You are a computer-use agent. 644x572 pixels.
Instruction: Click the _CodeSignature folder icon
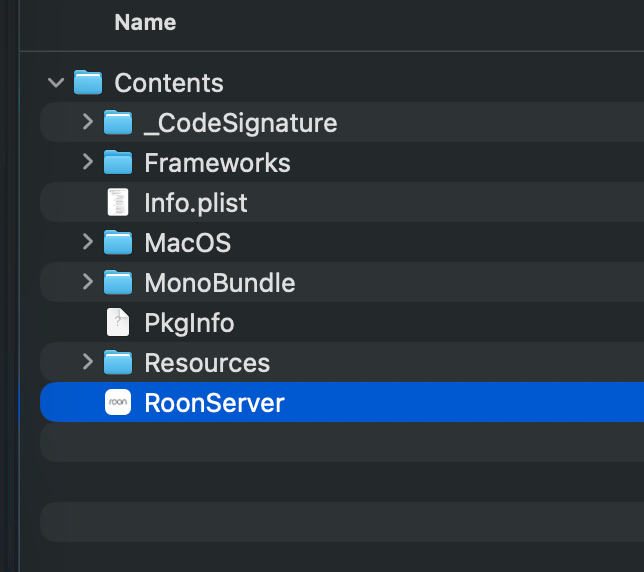[x=118, y=122]
